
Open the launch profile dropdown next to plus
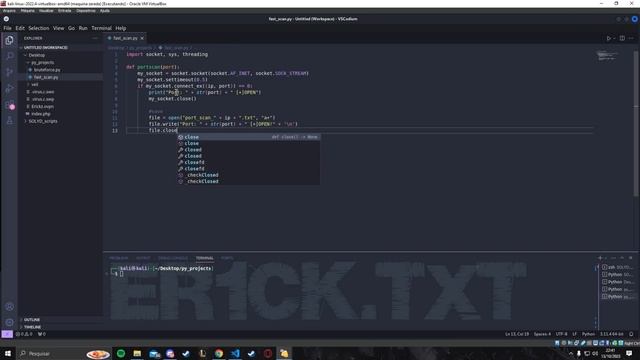pyautogui.click(x=605, y=258)
